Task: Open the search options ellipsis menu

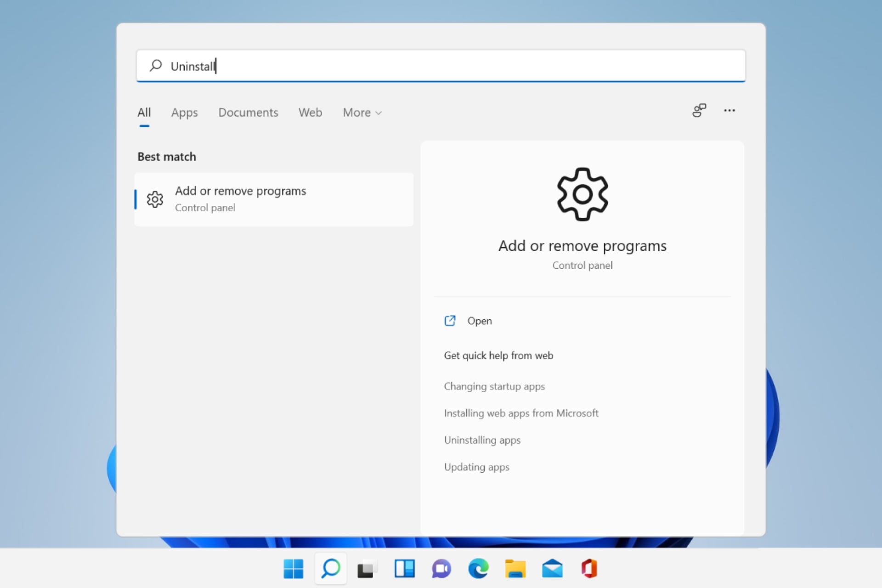Action: pos(730,111)
